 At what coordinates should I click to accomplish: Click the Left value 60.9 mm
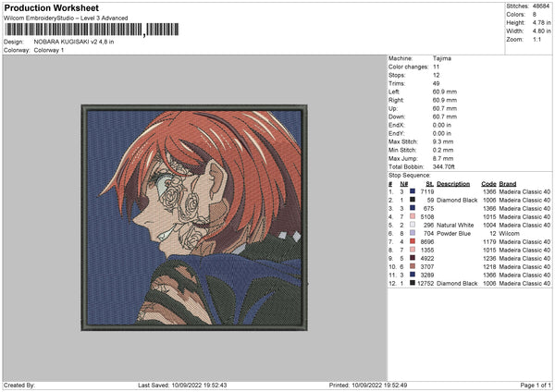coord(445,92)
